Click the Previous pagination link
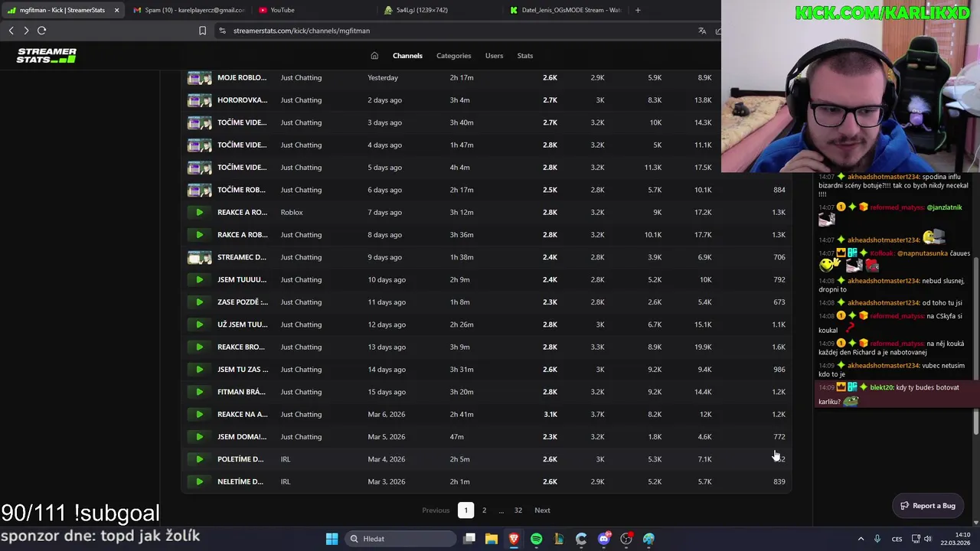The image size is (980, 551). click(x=436, y=510)
